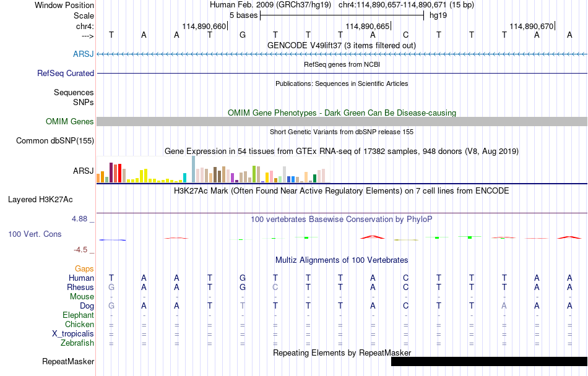The height and width of the screenshot is (376, 588).
Task: Click the dark green GTEx expression bar
Action: point(315,178)
